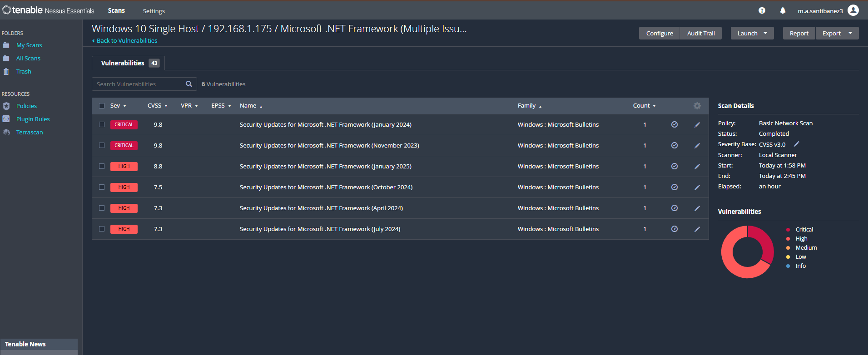Toggle the select-all checkbox in table header
Screen dimensions: 868x355
point(102,106)
